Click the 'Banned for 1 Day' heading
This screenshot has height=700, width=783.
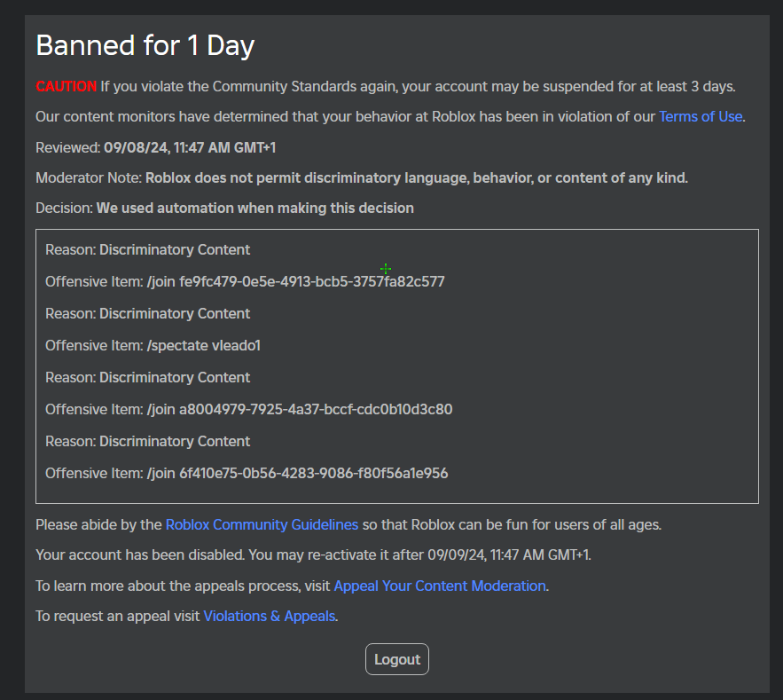tap(145, 45)
